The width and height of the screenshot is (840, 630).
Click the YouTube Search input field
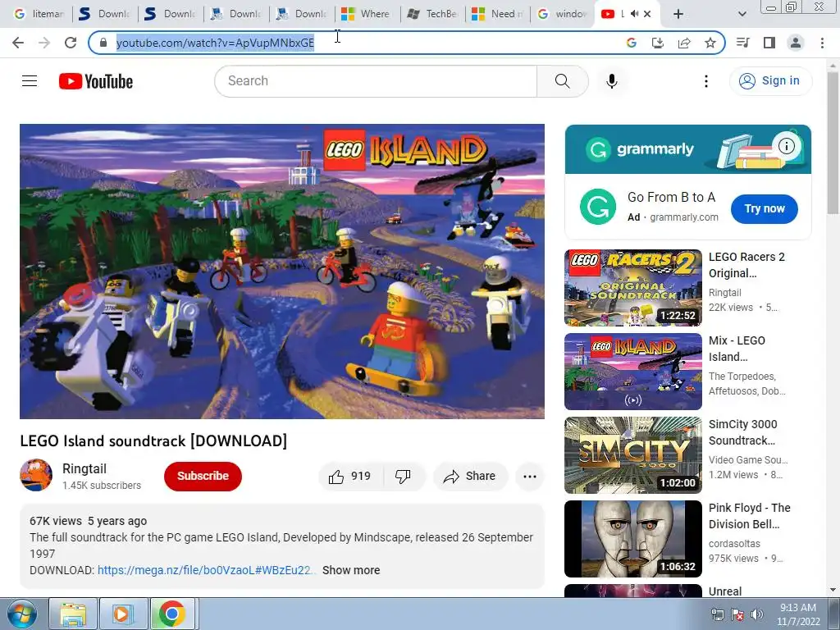coord(376,81)
